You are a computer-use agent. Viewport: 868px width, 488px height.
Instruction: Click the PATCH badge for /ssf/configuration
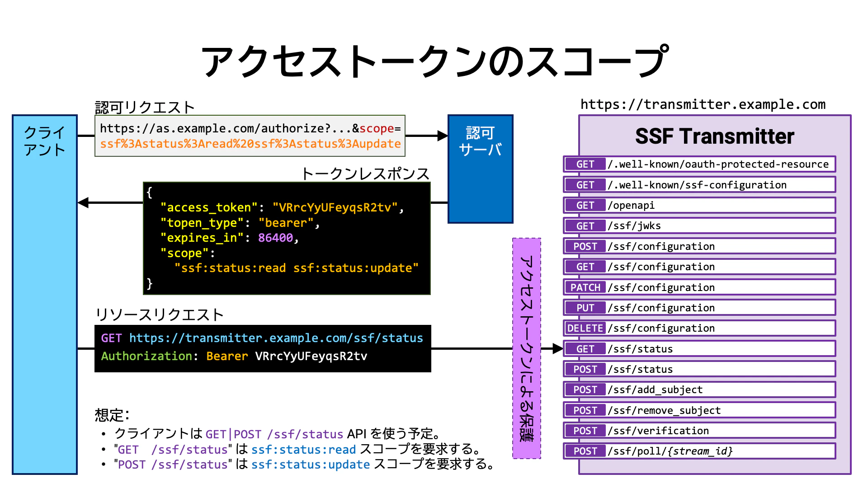click(x=585, y=287)
